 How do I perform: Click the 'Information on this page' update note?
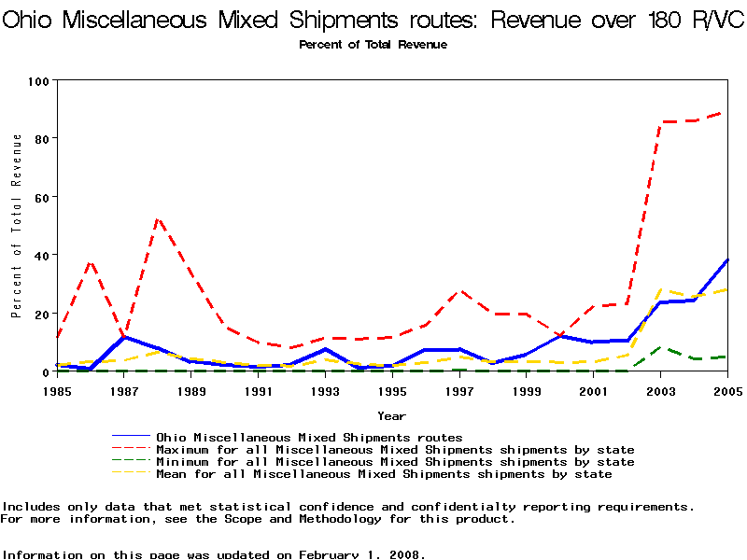(x=213, y=553)
